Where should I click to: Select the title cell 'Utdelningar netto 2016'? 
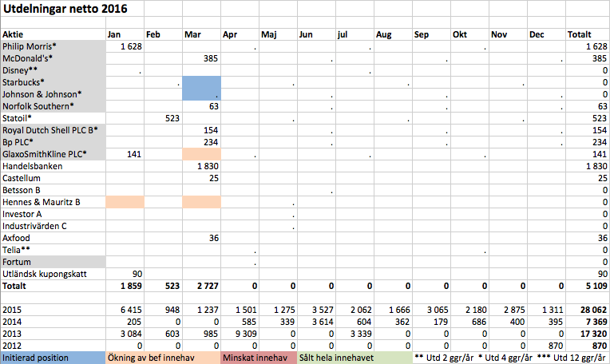point(73,9)
